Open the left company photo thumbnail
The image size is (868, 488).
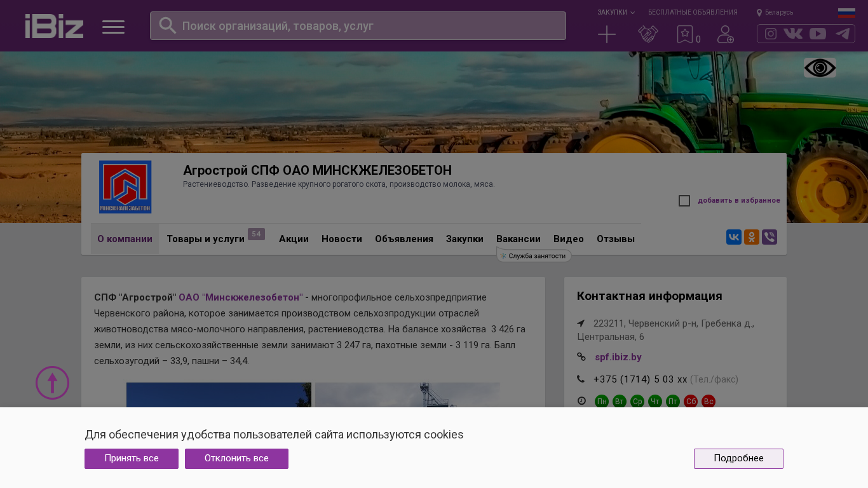pos(219,395)
